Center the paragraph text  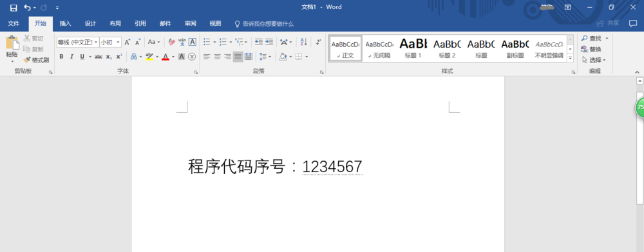[217, 56]
